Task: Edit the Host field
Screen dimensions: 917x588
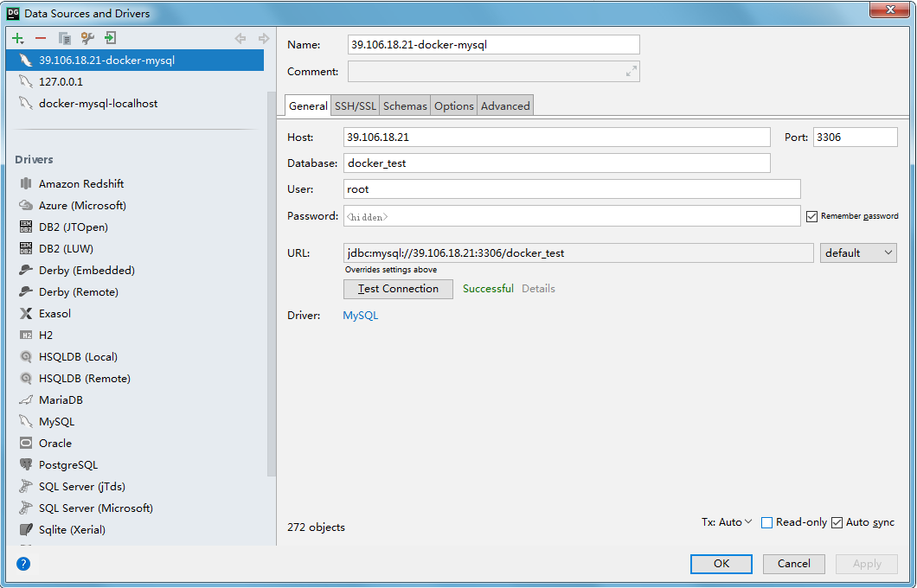Action: tap(557, 137)
